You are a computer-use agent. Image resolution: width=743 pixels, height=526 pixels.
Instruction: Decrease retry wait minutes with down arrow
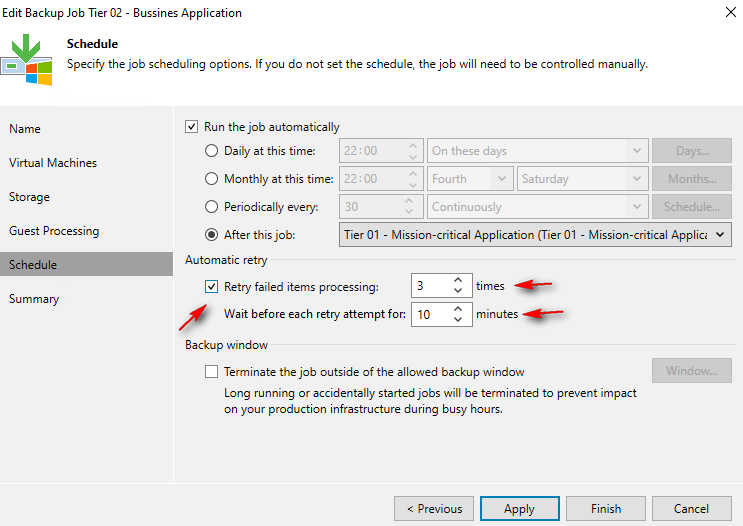(457, 319)
